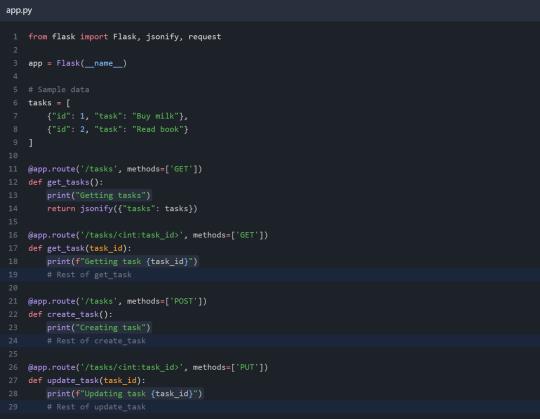540x419 pixels.
Task: Click the 'PUT' method string
Action: click(x=247, y=367)
